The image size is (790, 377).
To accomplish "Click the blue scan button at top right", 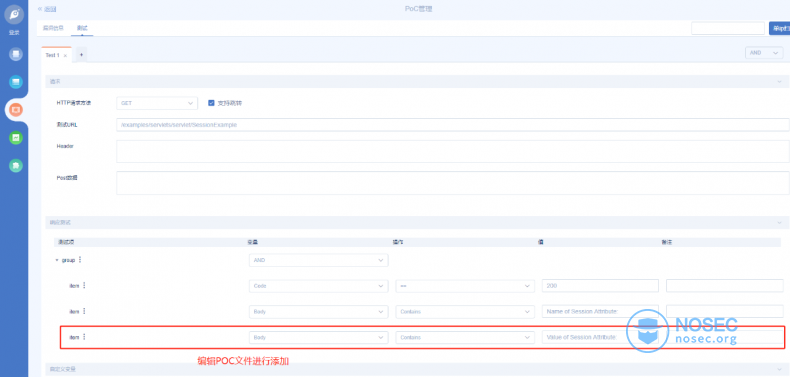I will pyautogui.click(x=779, y=28).
